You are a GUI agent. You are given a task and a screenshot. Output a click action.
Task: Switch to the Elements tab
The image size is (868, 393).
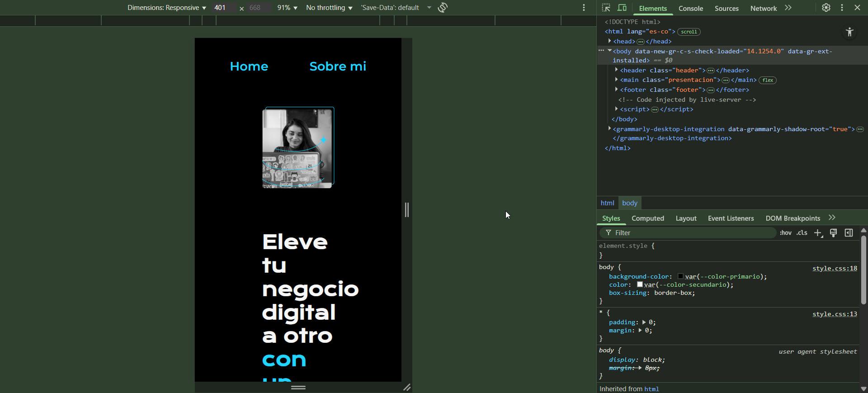click(x=652, y=8)
